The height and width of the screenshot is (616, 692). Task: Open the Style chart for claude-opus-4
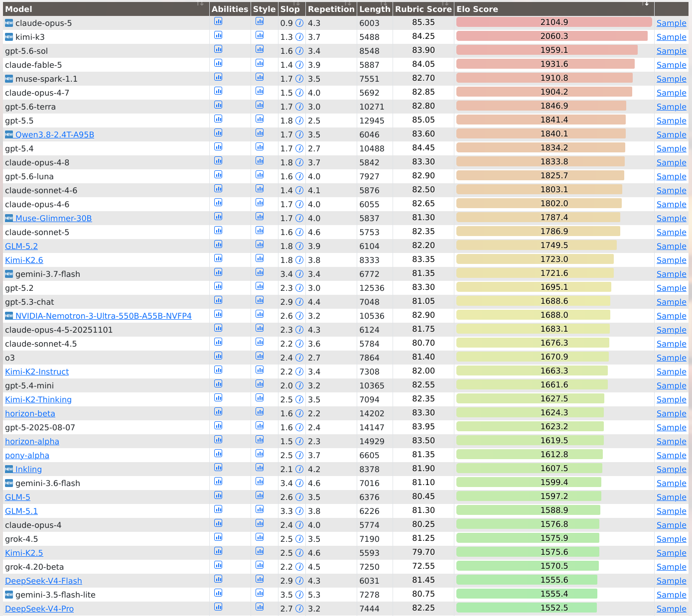[260, 523]
